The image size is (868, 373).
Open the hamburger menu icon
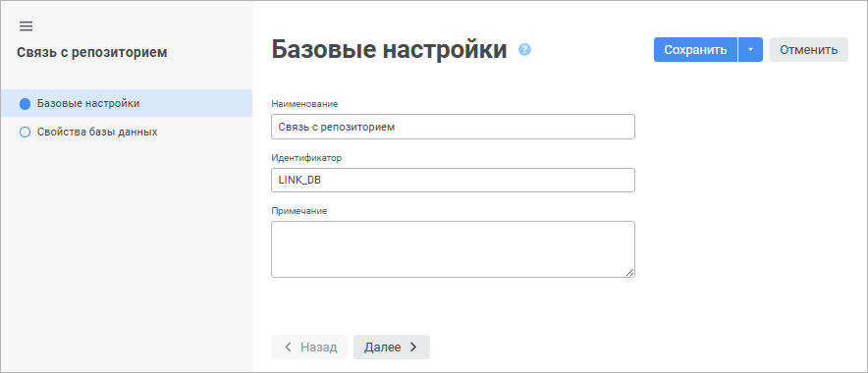click(x=26, y=26)
